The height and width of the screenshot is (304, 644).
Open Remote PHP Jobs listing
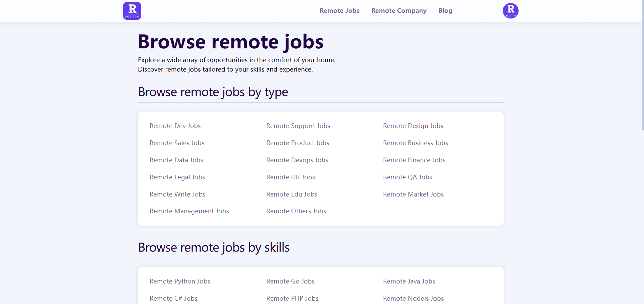tap(292, 298)
